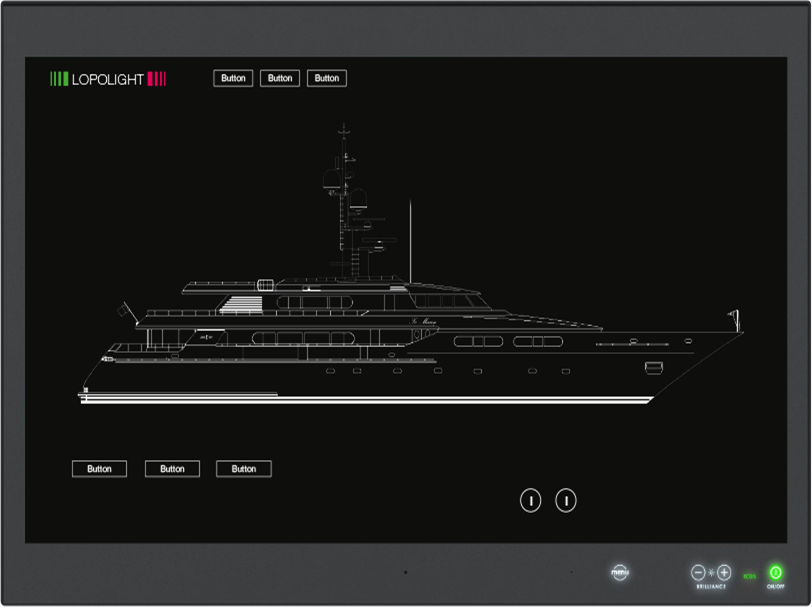This screenshot has width=812, height=610.
Task: Select the stern flag on the yacht
Action: click(x=124, y=310)
